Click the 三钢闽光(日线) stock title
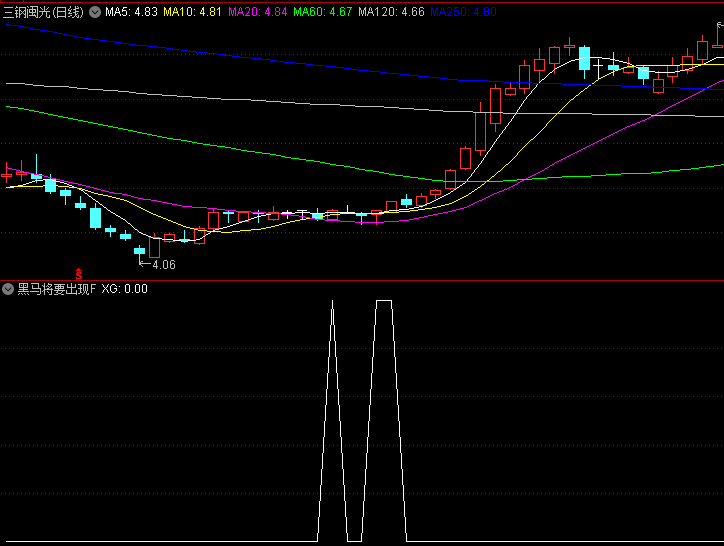The width and height of the screenshot is (724, 546). point(44,12)
